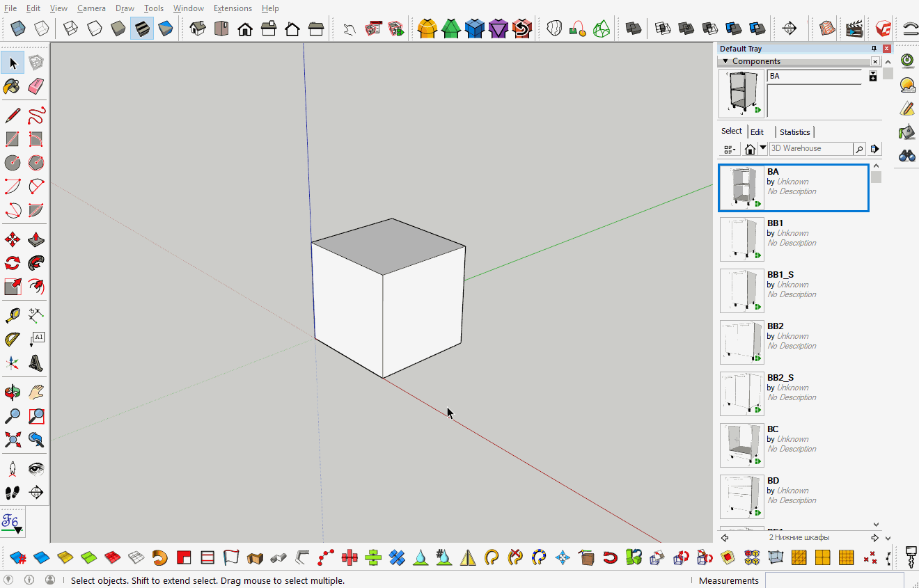Select the Circle drawing tool
Image resolution: width=919 pixels, height=588 pixels.
tap(12, 162)
